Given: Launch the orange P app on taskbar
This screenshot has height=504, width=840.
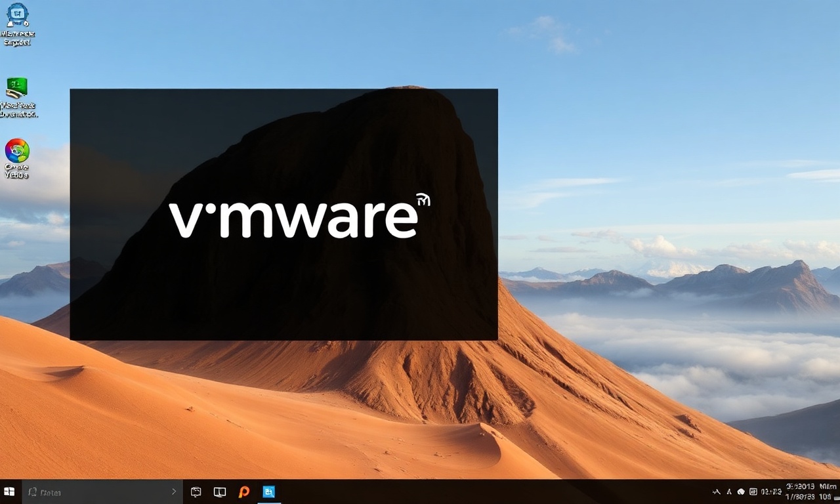Looking at the screenshot, I should tap(244, 492).
